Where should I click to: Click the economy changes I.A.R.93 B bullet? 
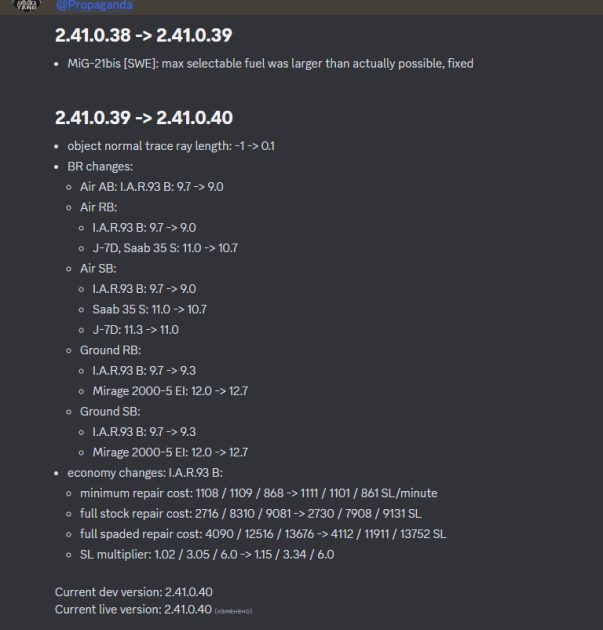(145, 473)
